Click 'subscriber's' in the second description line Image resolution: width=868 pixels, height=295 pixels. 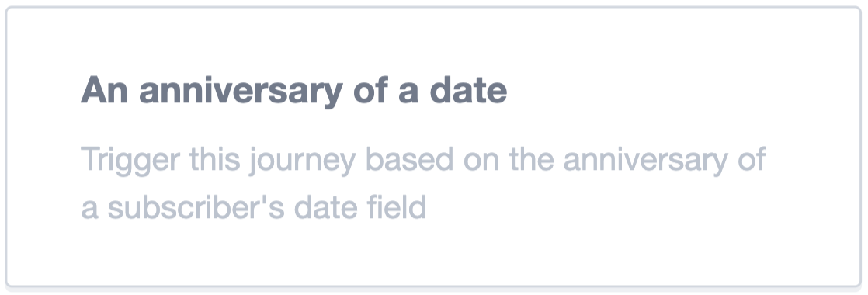coord(196,207)
